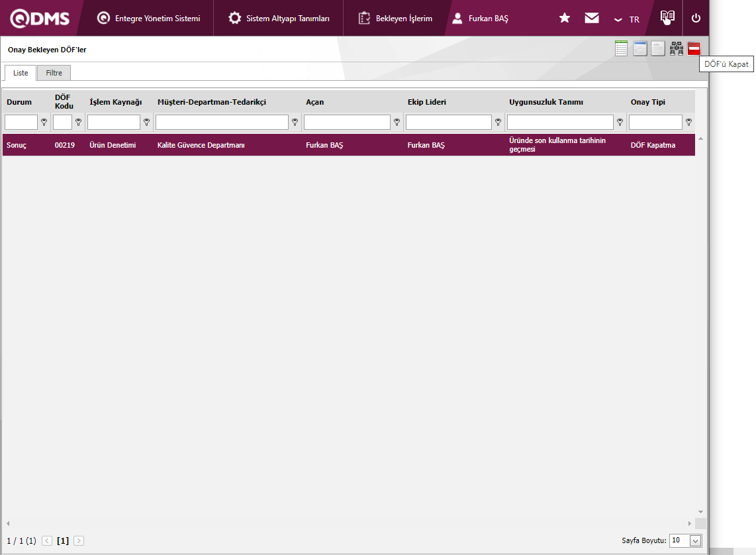Click the DÖF Kodu column header
The width and height of the screenshot is (756, 555).
pos(64,102)
